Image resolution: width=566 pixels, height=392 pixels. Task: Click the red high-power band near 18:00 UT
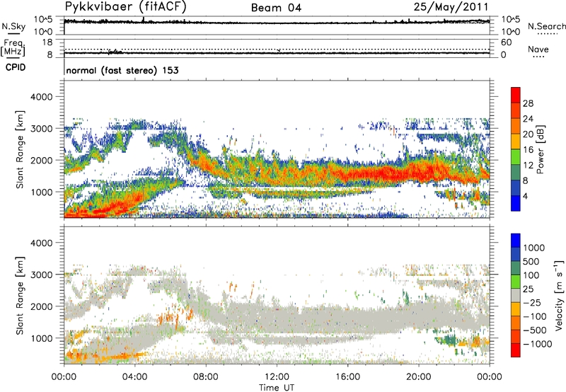[x=383, y=173]
